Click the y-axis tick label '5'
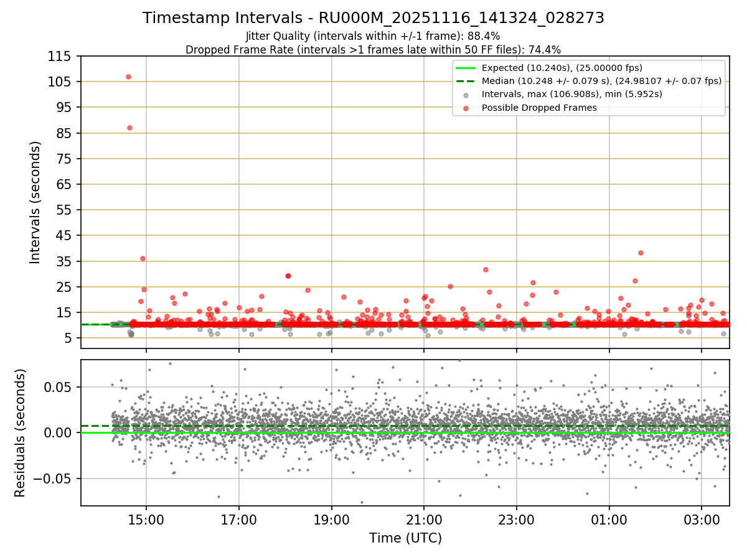 click(67, 339)
